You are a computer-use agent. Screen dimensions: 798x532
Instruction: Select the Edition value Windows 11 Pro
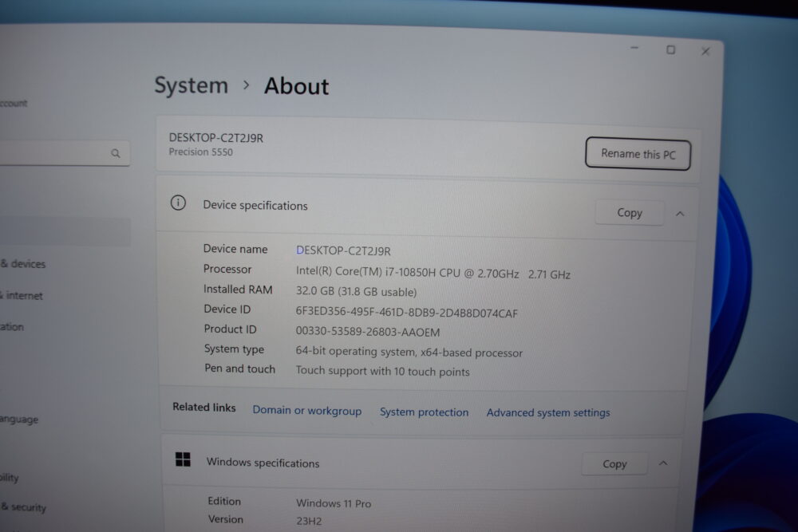click(334, 503)
